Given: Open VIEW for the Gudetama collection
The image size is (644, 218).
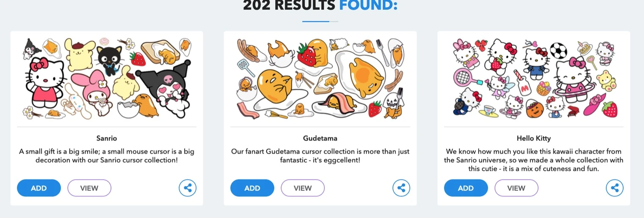Looking at the screenshot, I should [303, 188].
